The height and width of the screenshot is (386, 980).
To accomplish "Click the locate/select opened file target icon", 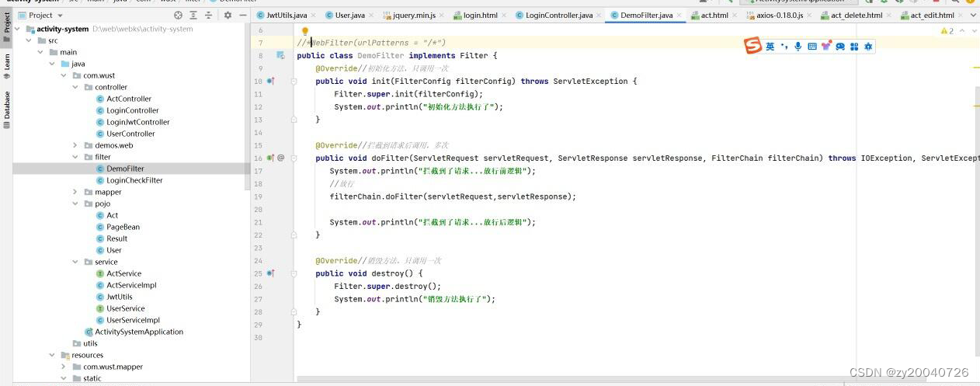I will click(179, 15).
